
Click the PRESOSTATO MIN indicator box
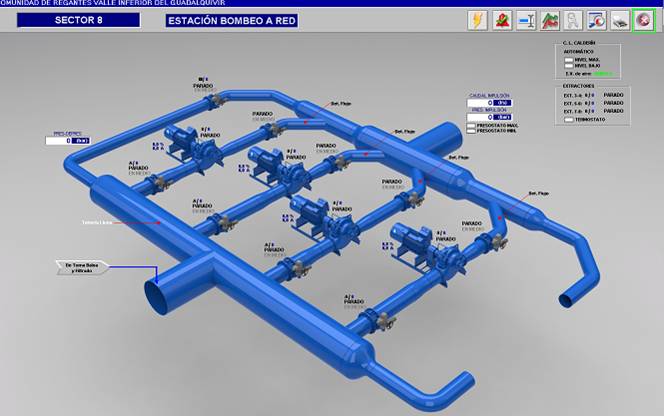tap(471, 131)
